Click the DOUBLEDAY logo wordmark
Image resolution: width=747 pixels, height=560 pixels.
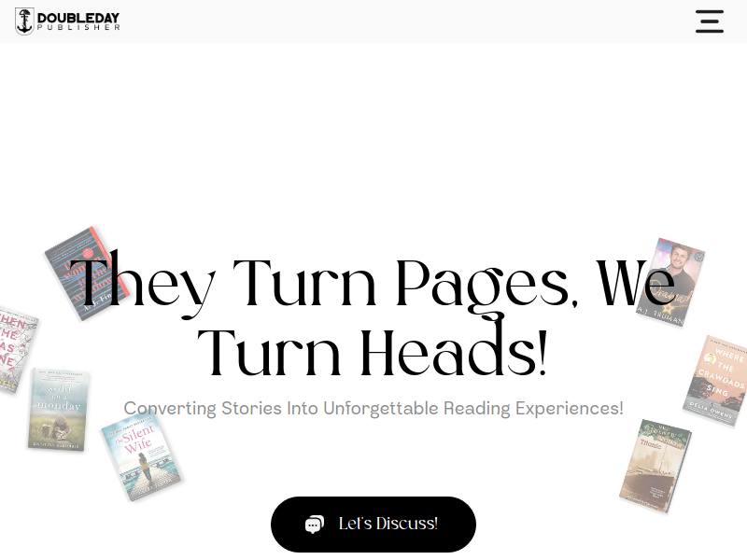78,18
